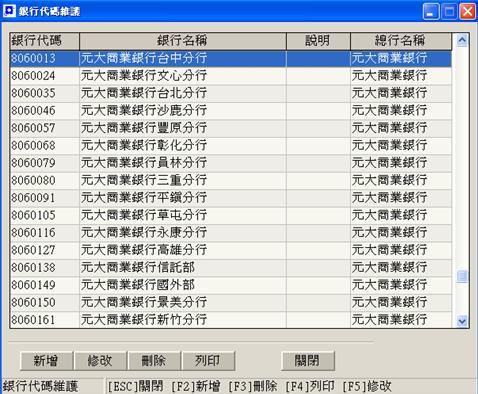Select the 元大商業銀行高雄分行 row

231,250
